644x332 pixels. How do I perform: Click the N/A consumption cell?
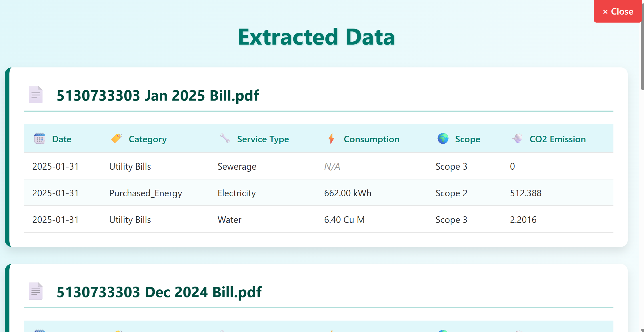332,166
